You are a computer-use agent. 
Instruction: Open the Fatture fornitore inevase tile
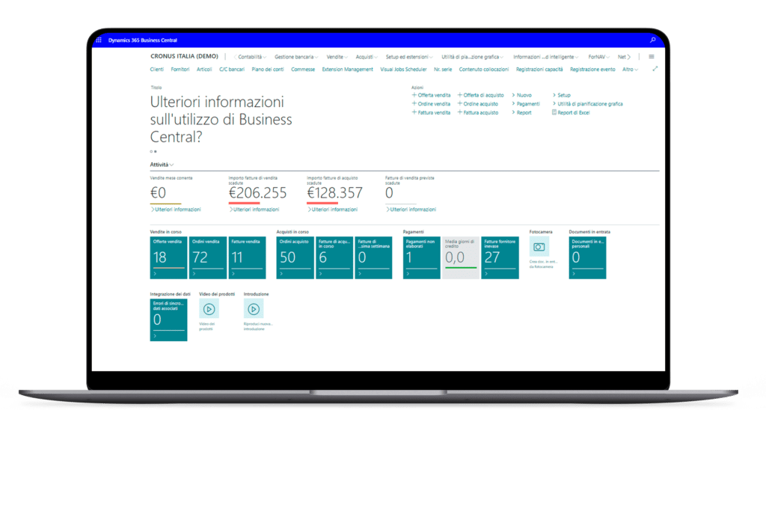tap(500, 258)
